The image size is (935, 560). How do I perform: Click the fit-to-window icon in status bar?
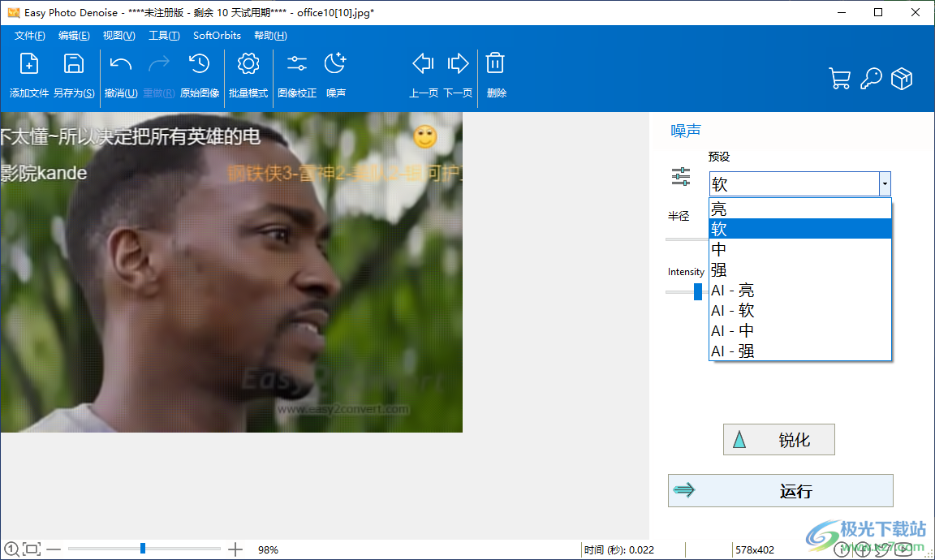pyautogui.click(x=32, y=549)
